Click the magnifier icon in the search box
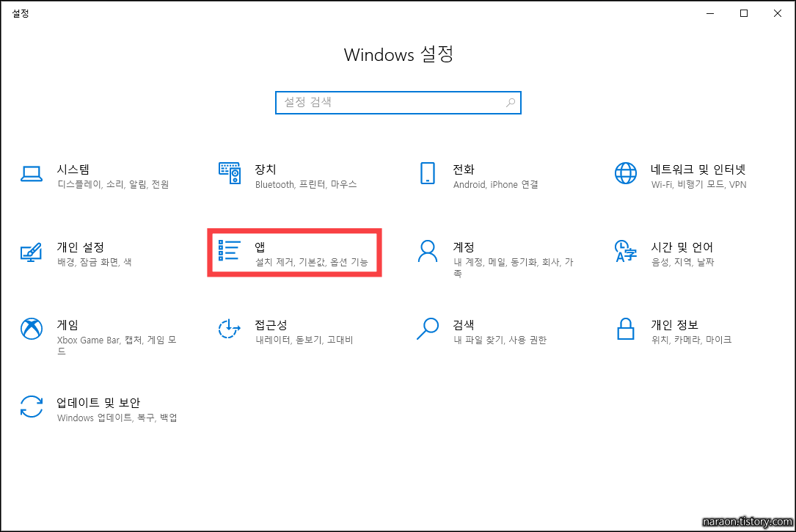 click(x=511, y=103)
